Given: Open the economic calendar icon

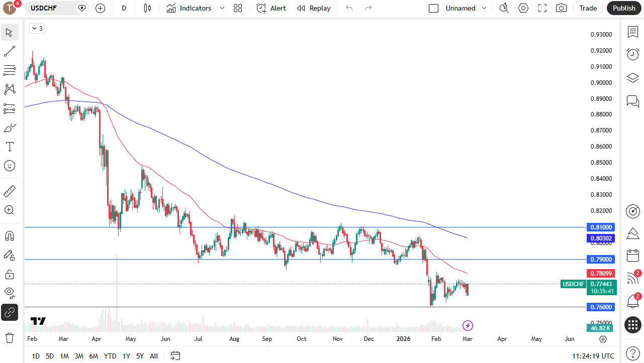Looking at the screenshot, I should (632, 256).
